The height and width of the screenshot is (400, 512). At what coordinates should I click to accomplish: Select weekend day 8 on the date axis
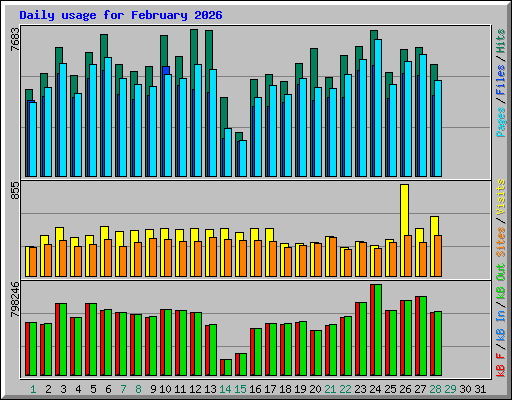138,389
